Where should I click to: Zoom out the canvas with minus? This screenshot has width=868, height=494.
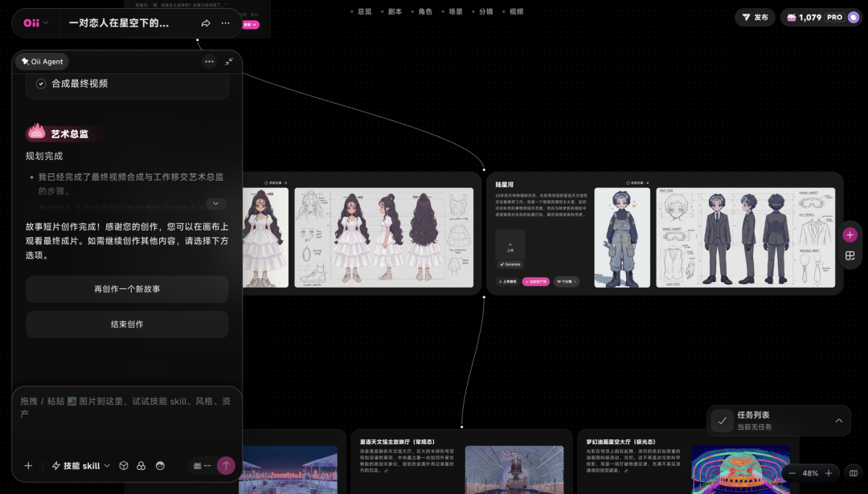tap(792, 473)
